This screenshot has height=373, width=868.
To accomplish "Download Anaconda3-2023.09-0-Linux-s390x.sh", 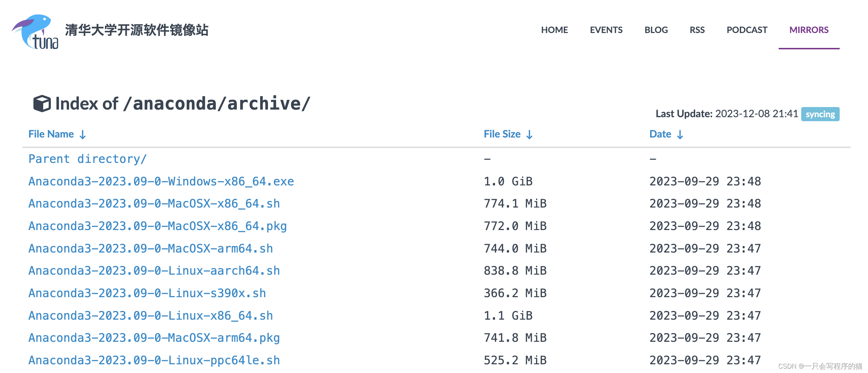I will click(x=147, y=293).
